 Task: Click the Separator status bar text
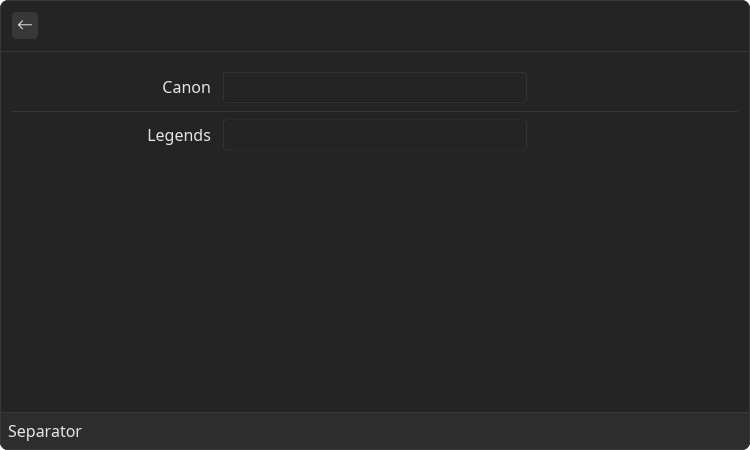coord(45,431)
